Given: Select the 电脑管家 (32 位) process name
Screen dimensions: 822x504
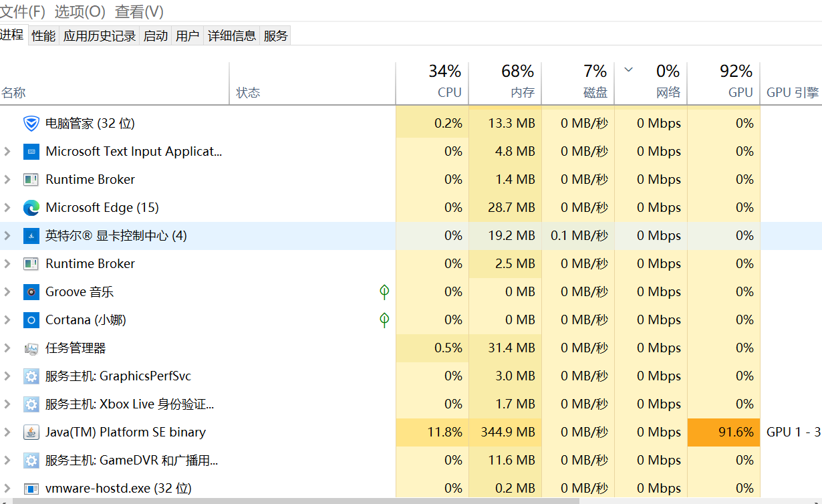Looking at the screenshot, I should (x=90, y=124).
